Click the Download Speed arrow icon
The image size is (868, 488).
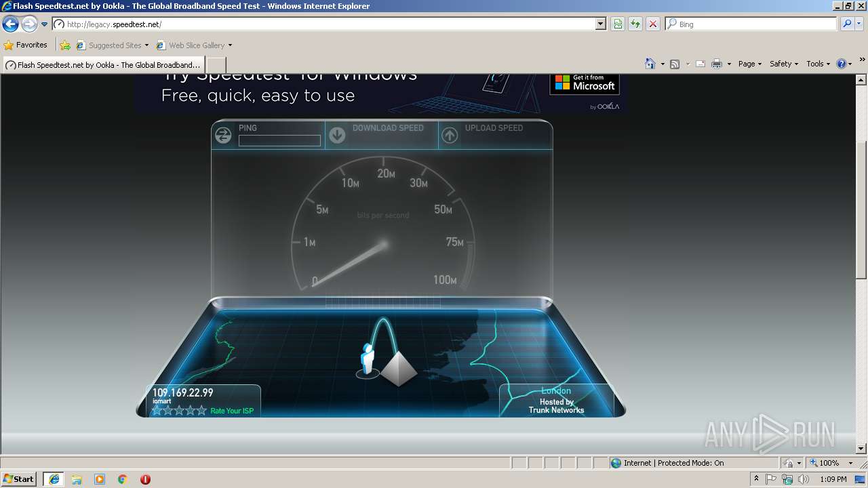[x=337, y=136]
